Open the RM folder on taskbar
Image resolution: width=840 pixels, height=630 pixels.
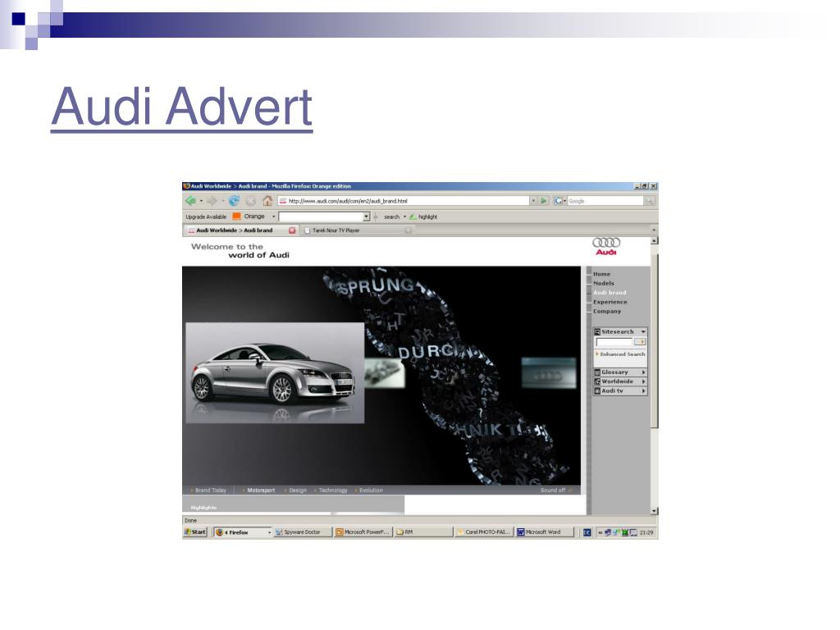pos(423,532)
